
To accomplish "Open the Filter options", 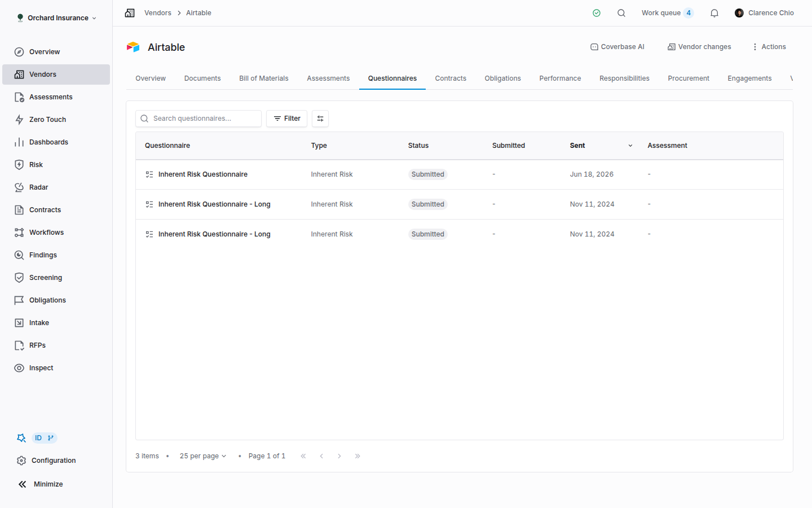I will point(286,119).
